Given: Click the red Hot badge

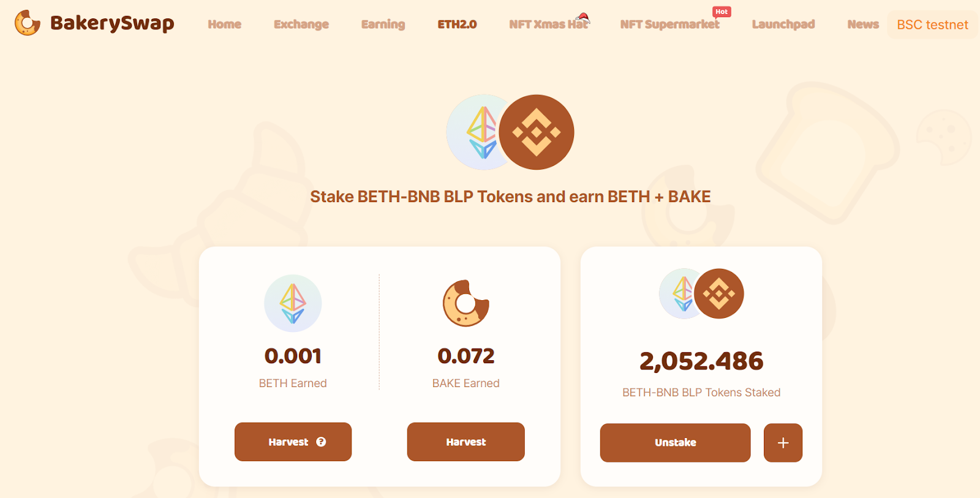Looking at the screenshot, I should click(722, 12).
